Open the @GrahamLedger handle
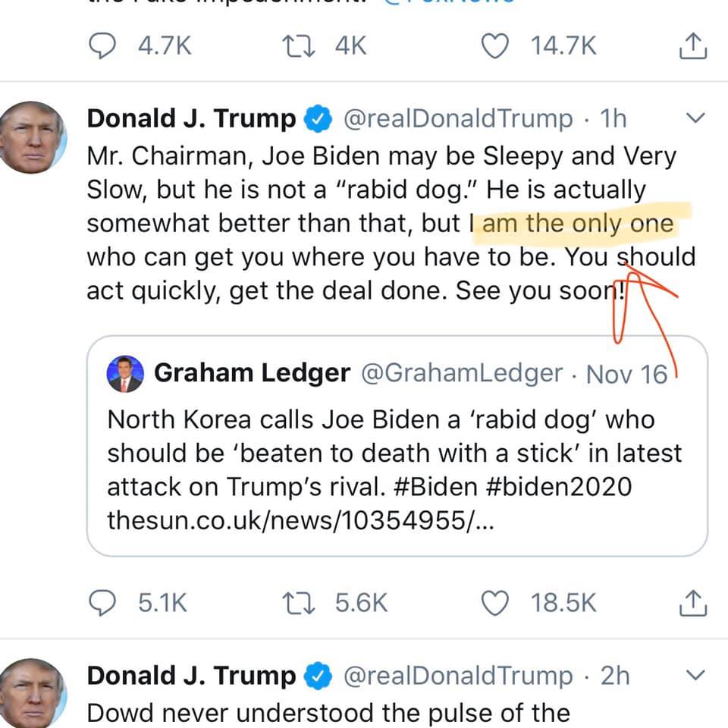 click(x=465, y=374)
